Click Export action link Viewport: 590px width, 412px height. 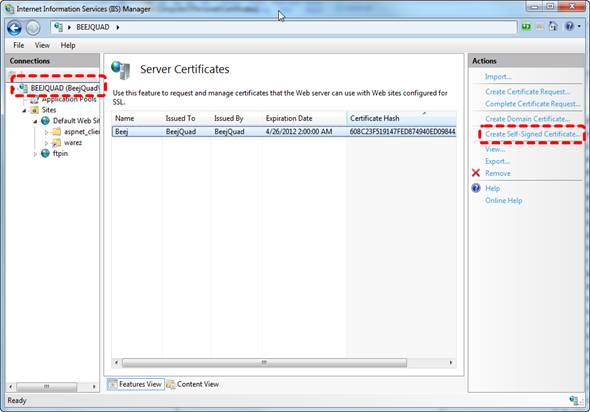[497, 161]
